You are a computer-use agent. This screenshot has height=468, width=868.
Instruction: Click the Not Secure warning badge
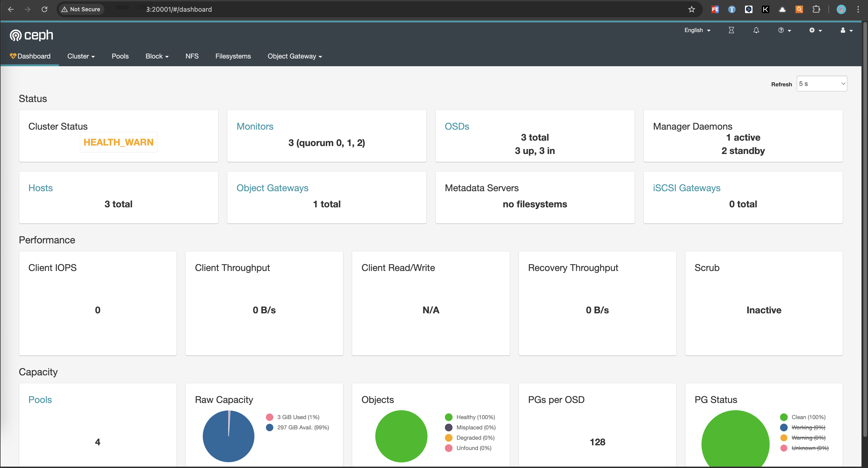81,9
